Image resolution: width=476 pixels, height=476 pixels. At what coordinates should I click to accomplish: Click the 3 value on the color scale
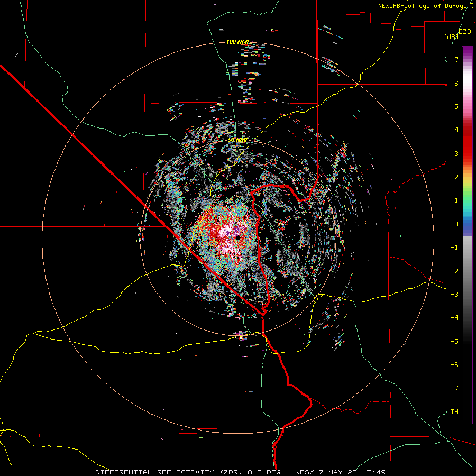point(456,153)
